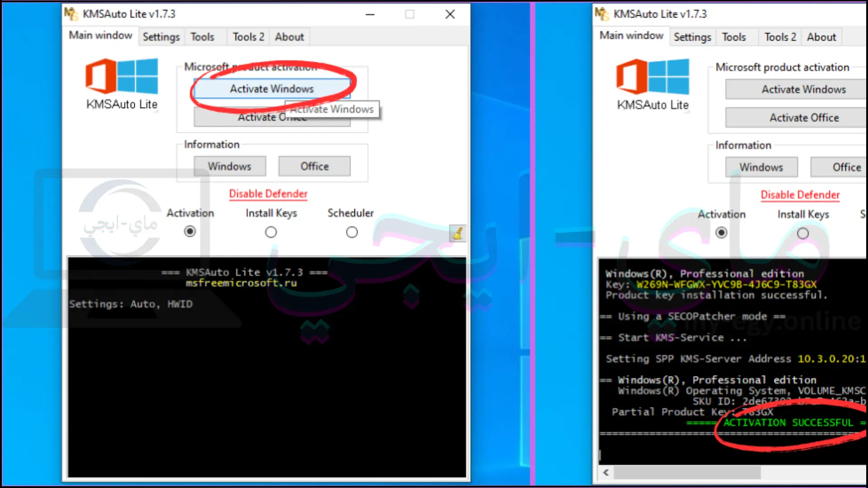
Task: Select Activation radio button in left window
Action: [190, 231]
